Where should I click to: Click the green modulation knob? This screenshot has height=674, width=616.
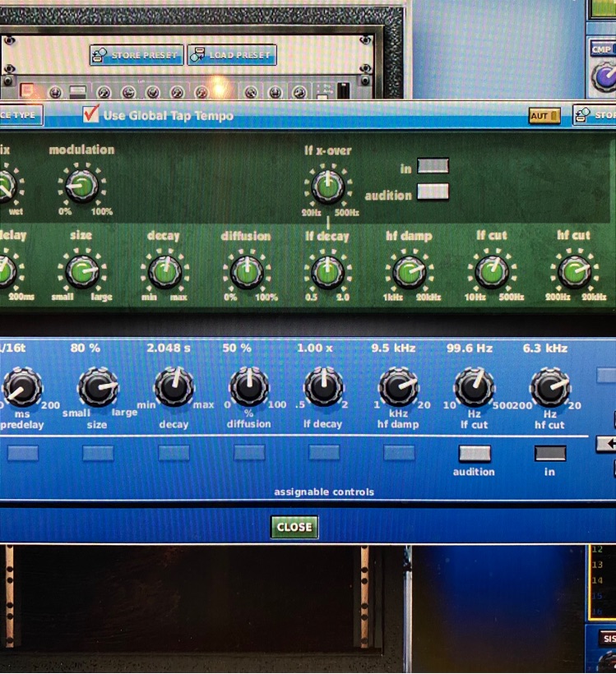pyautogui.click(x=81, y=187)
